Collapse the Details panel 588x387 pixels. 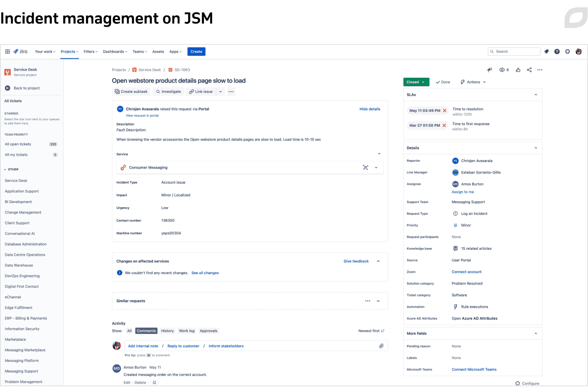[x=536, y=148]
